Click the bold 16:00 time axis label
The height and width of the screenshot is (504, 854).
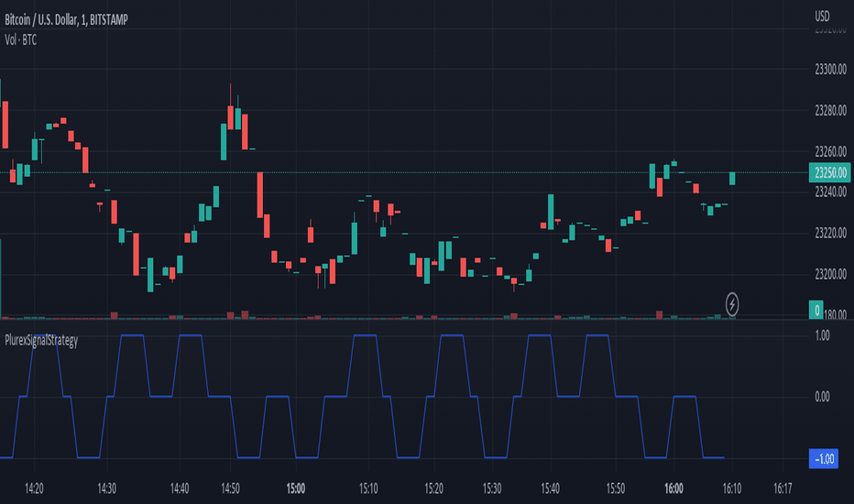pos(673,488)
